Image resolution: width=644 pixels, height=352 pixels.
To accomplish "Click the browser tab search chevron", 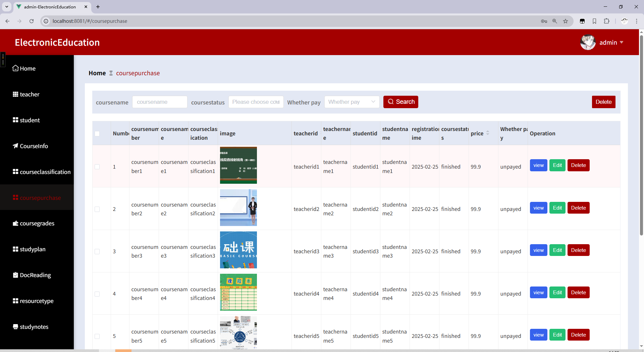I will pos(7,7).
